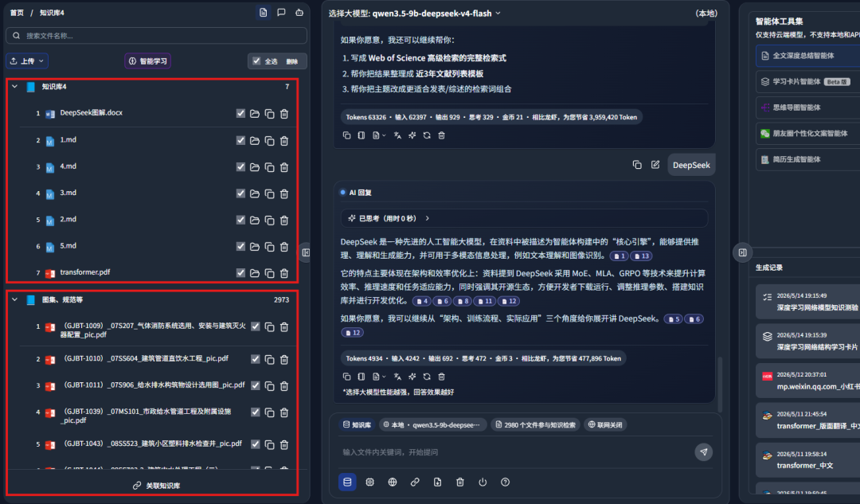Open the 上传 upload dropdown
The height and width of the screenshot is (504, 860).
point(27,61)
